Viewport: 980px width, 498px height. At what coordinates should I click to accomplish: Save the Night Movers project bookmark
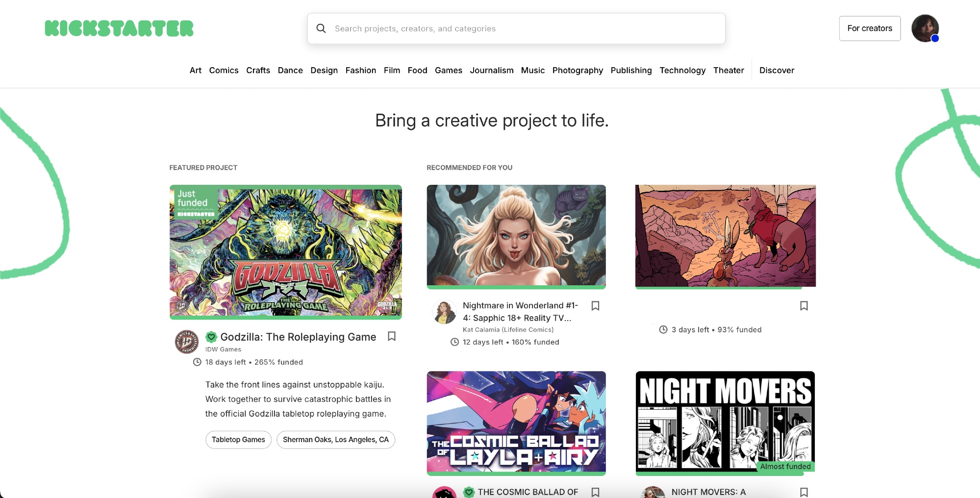point(804,492)
